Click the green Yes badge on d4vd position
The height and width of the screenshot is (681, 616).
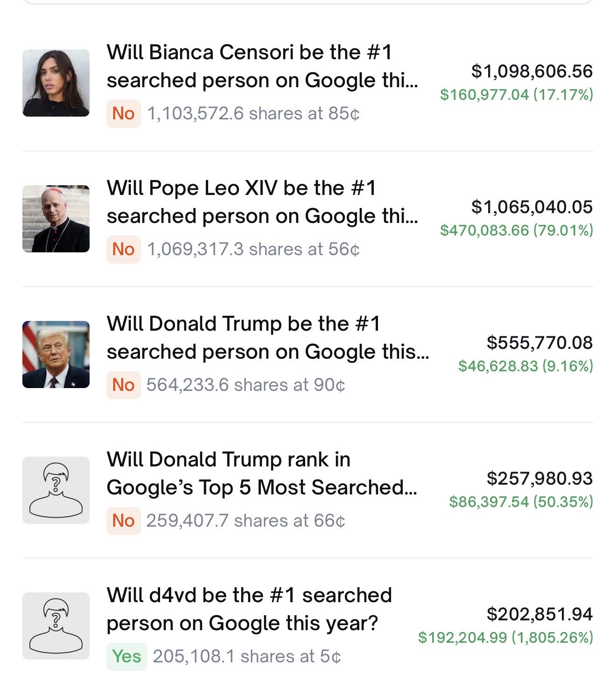pos(126,657)
